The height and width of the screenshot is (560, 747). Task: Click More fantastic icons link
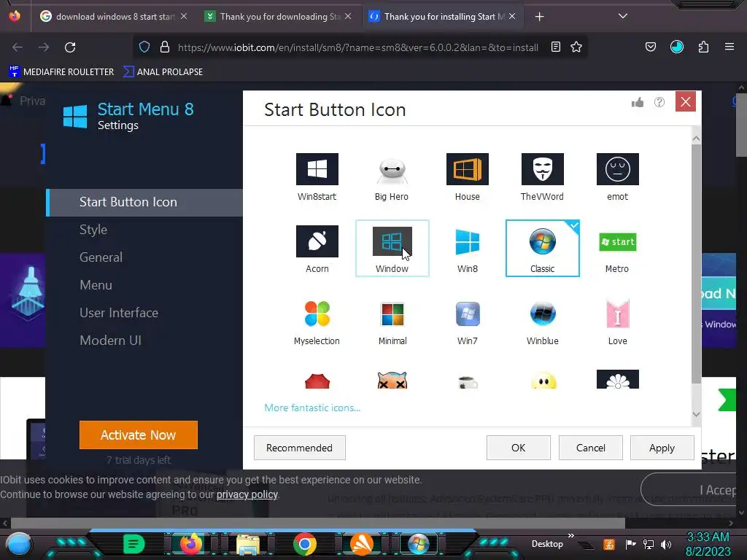pos(312,408)
